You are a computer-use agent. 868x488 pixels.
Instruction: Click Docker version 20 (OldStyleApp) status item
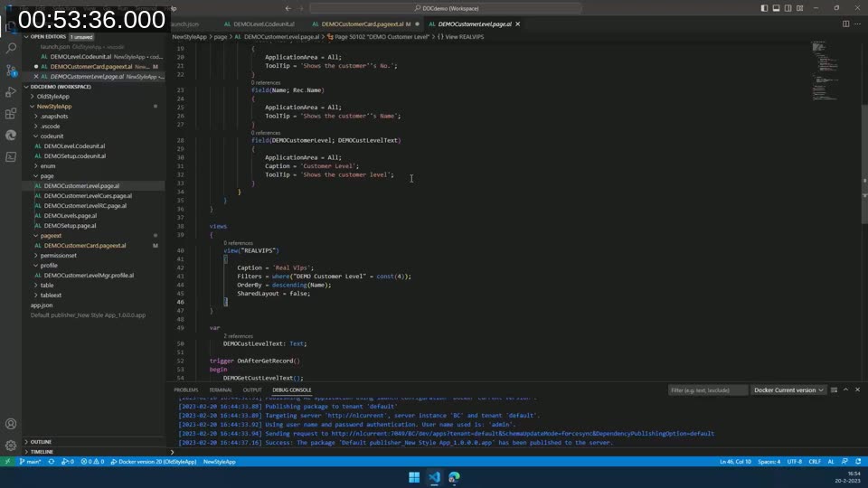[154, 462]
